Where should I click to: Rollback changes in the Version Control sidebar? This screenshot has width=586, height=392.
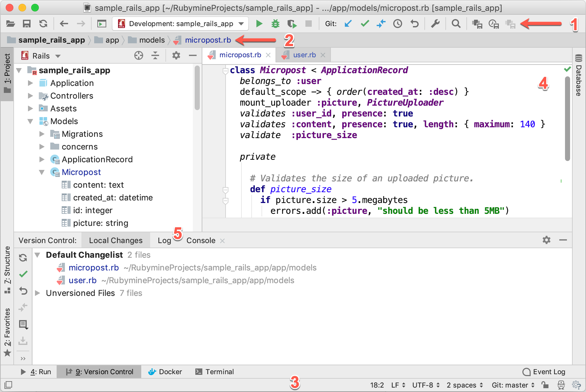[x=23, y=291]
